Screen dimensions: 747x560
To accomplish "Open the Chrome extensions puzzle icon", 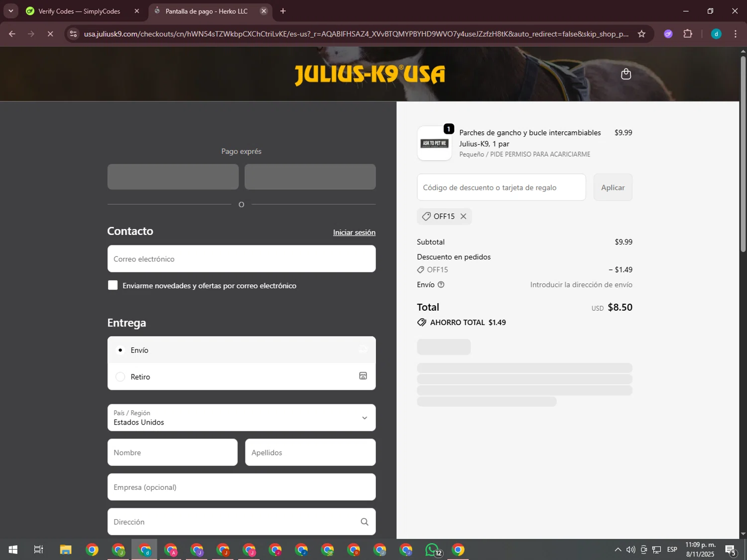I will (x=688, y=34).
